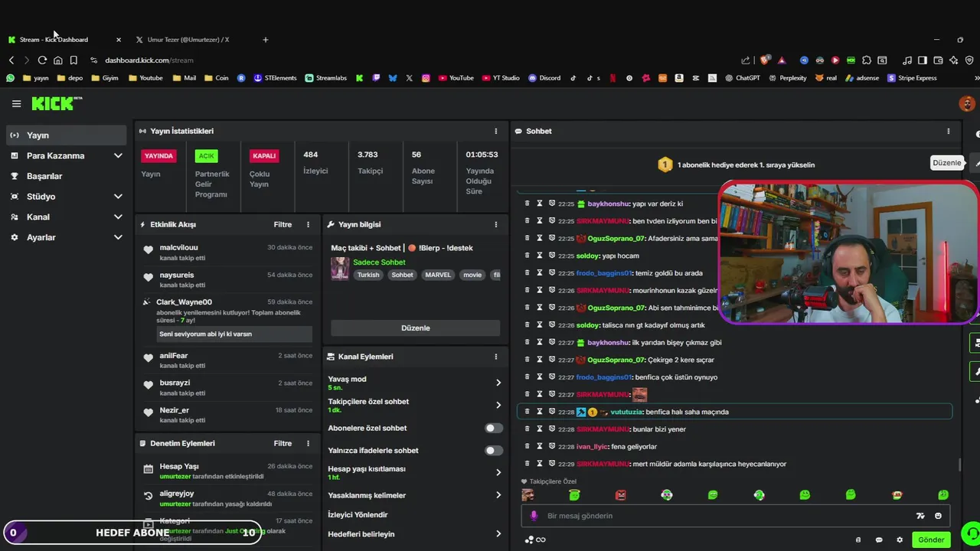Select Başarılar in the sidebar
This screenshot has width=980, height=551.
point(66,176)
